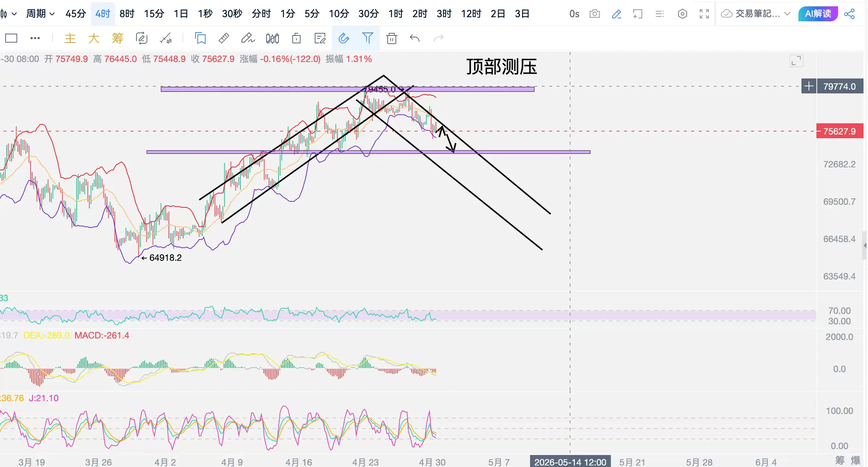The width and height of the screenshot is (868, 467).
Task: Click the bookmark drawings icon
Action: coord(200,38)
